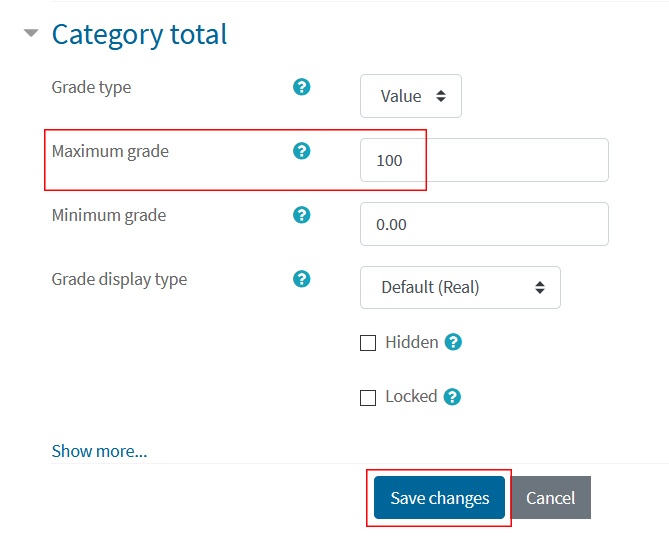Expand options via Show more link
This screenshot has height=539, width=669.
point(99,451)
